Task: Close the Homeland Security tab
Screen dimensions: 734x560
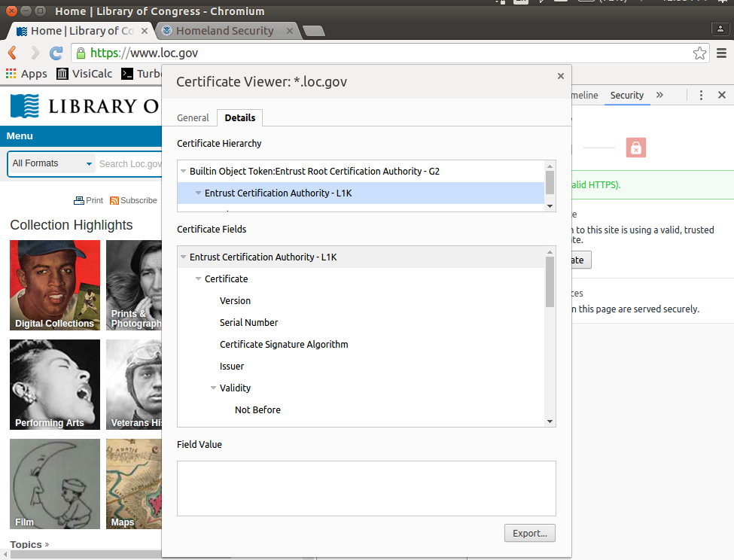Action: pyautogui.click(x=290, y=31)
